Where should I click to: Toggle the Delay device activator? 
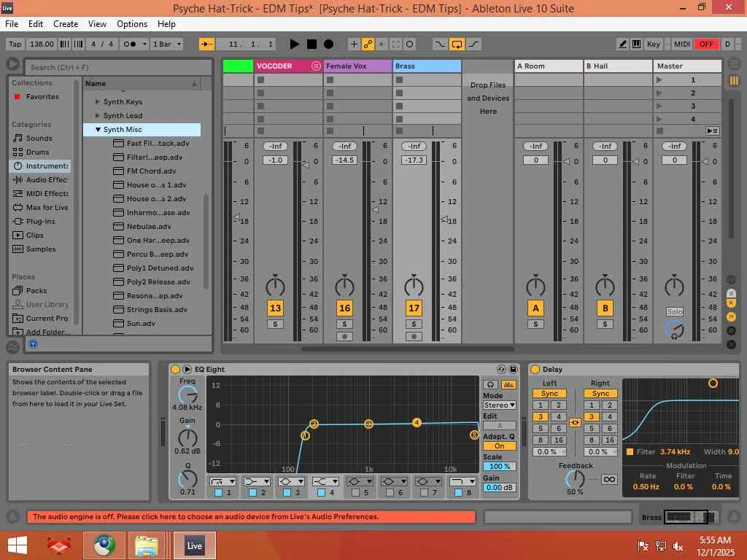[x=535, y=370]
